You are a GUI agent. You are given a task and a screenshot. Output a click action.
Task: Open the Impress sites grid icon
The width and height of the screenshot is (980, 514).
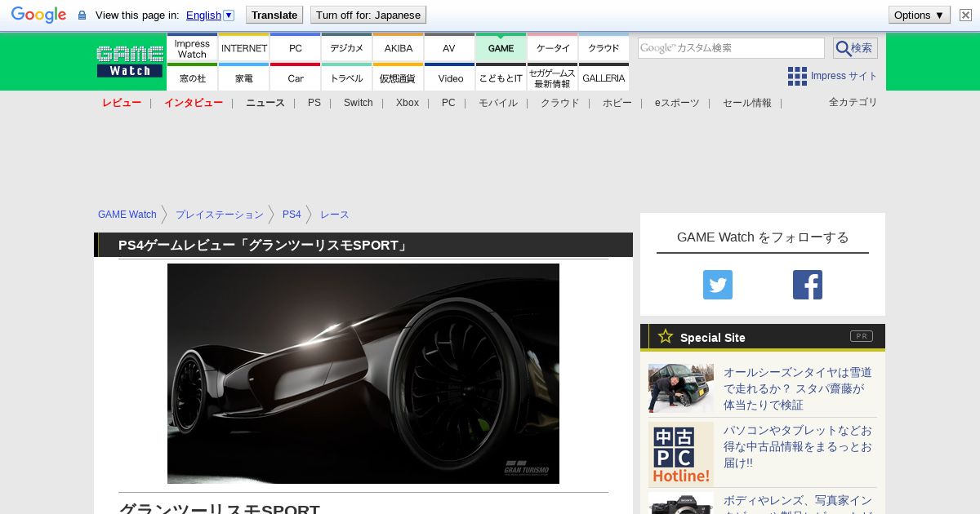[797, 77]
